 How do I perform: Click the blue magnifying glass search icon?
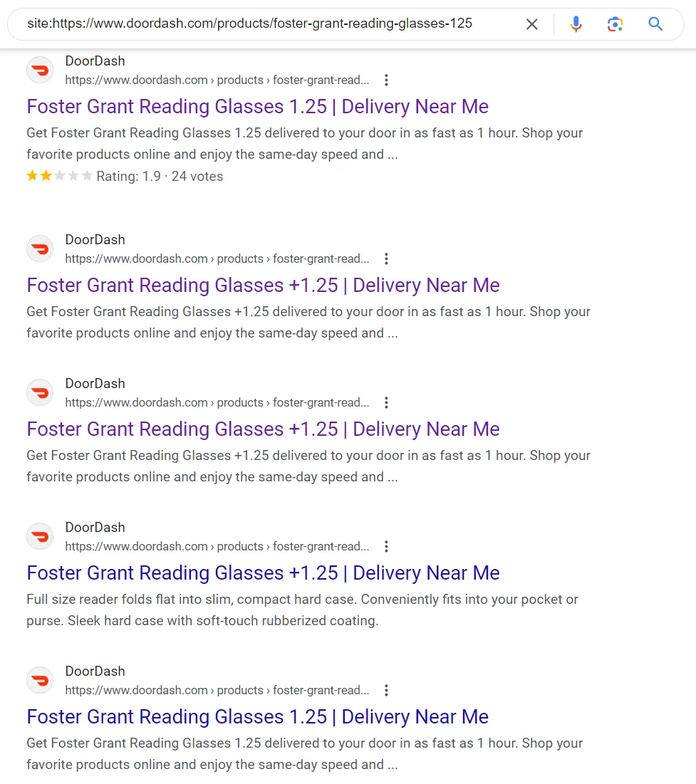[655, 23]
